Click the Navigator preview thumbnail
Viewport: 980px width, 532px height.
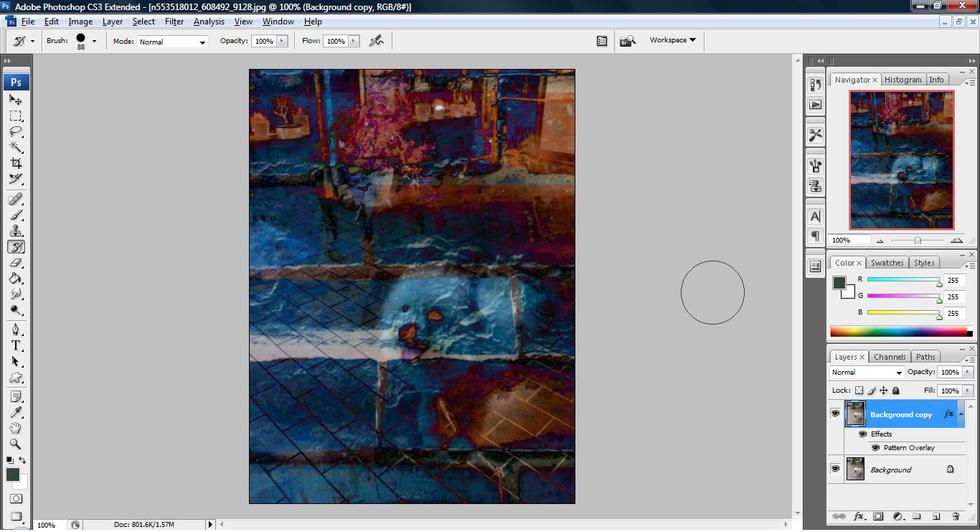(902, 159)
